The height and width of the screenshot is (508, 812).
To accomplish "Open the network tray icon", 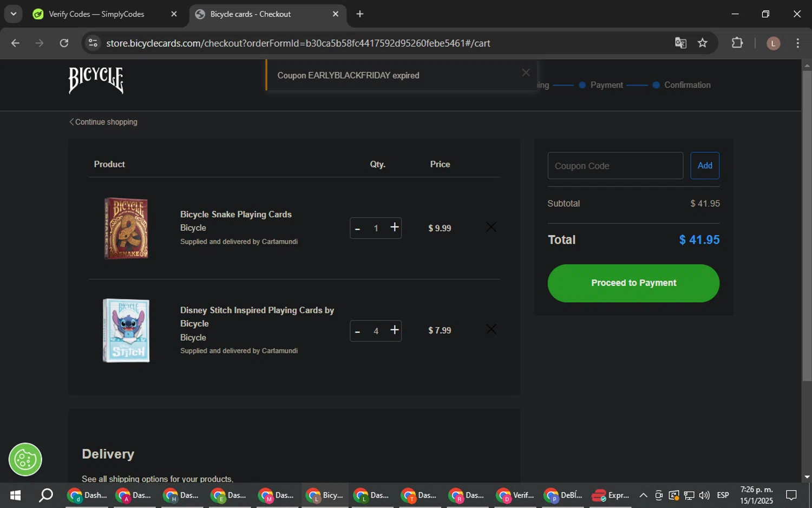I will tap(689, 495).
